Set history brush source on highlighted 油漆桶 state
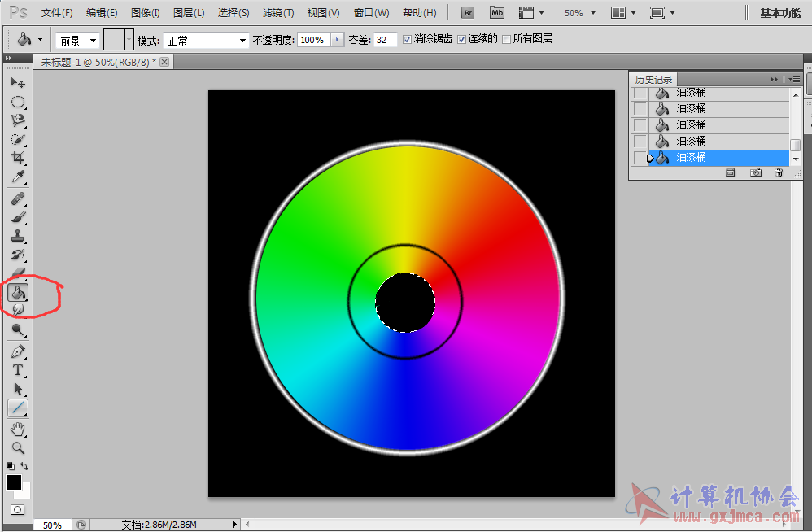Viewport: 812px width, 532px height. click(x=640, y=157)
